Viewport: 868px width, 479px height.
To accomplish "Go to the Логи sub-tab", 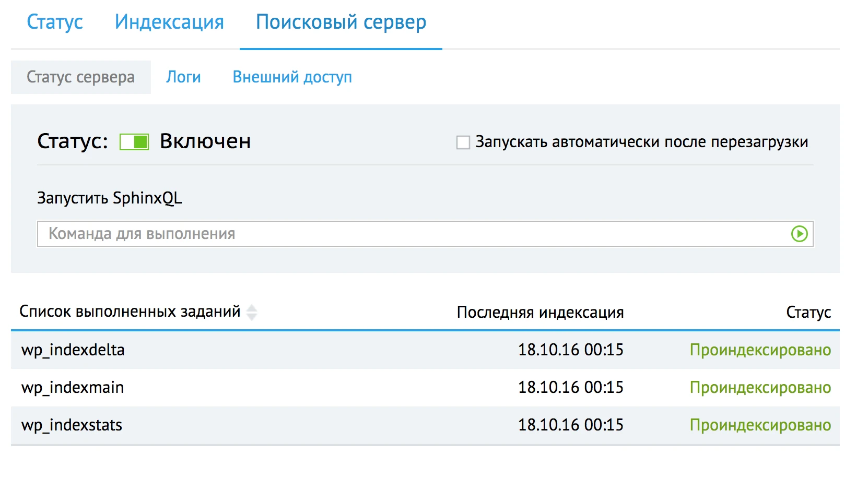I will click(x=183, y=77).
